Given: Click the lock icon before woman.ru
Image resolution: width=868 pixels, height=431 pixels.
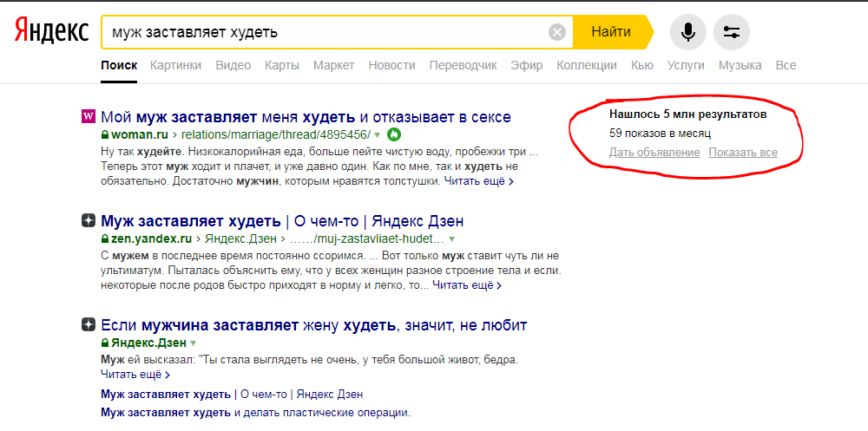Looking at the screenshot, I should tap(105, 134).
